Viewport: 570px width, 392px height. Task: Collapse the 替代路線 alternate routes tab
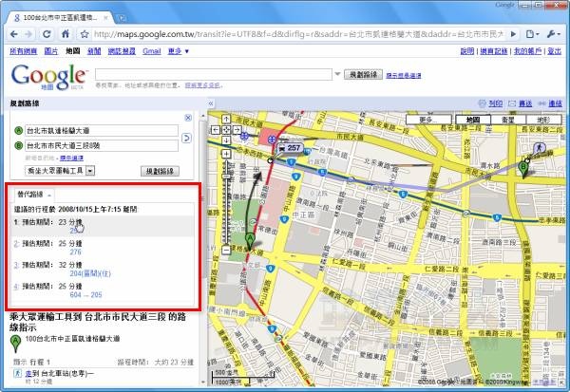coord(33,195)
